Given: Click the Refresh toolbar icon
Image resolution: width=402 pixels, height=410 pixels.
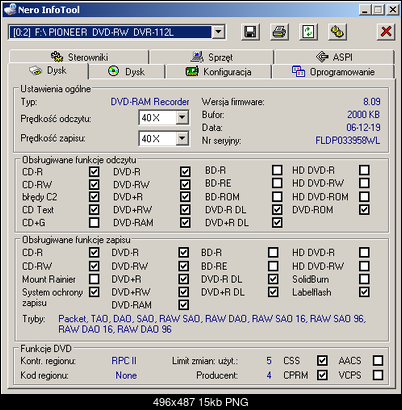Looking at the screenshot, I should click(x=308, y=32).
